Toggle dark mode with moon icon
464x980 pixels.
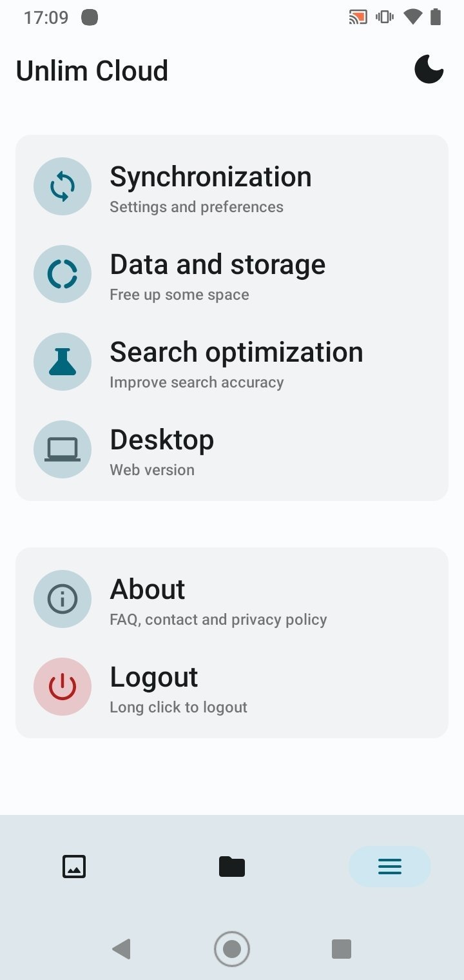pyautogui.click(x=429, y=70)
